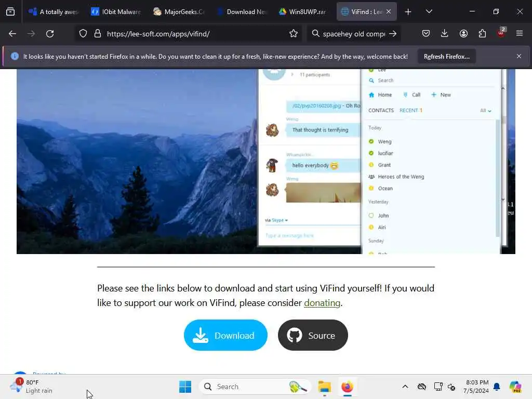Open the clock showing 8:03 PM
The image size is (532, 399).
tap(477, 387)
